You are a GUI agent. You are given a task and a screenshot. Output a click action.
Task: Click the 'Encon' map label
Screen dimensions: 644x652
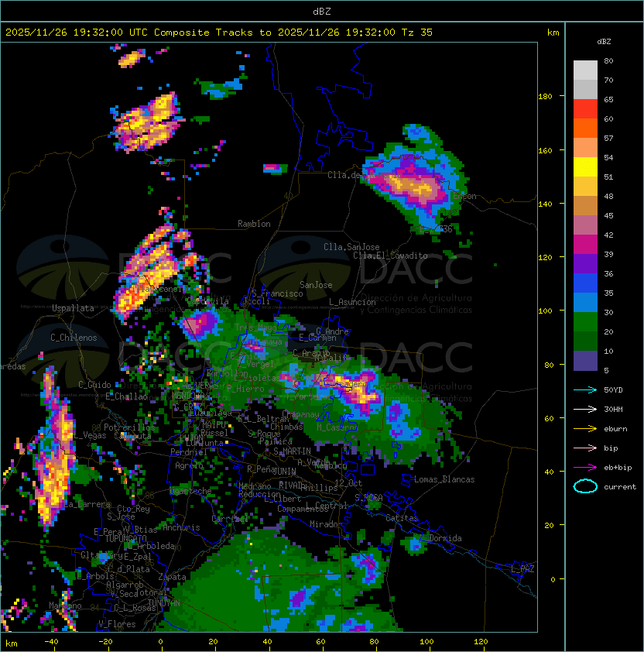tap(464, 196)
